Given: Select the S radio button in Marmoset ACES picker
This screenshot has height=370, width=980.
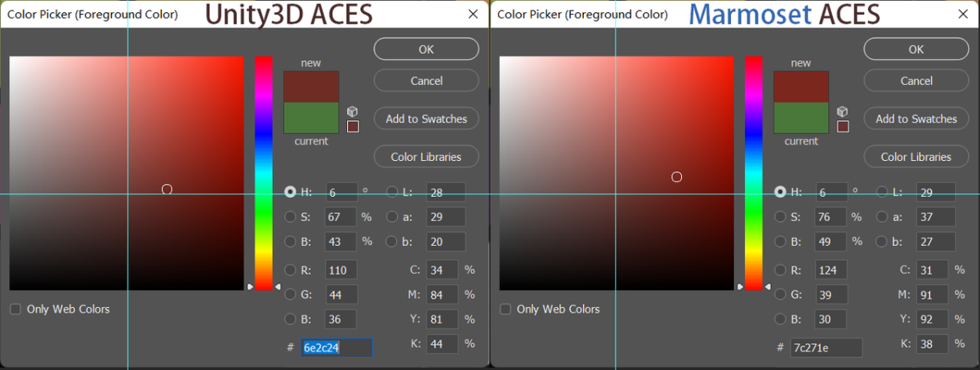Looking at the screenshot, I should 780,216.
